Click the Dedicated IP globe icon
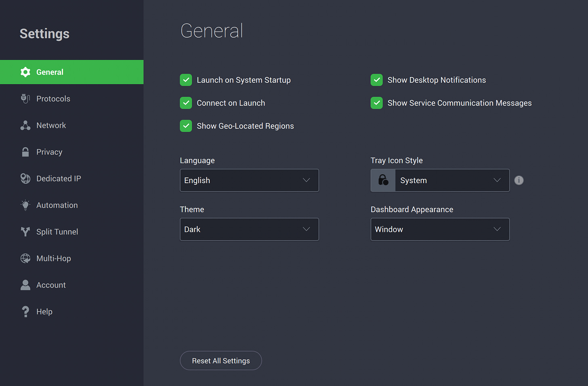The height and width of the screenshot is (386, 588). tap(25, 179)
